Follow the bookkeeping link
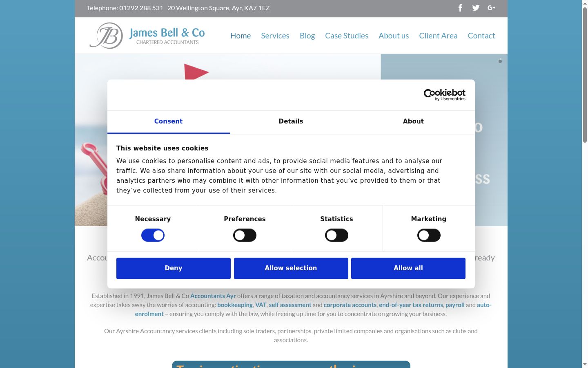 [x=235, y=305]
